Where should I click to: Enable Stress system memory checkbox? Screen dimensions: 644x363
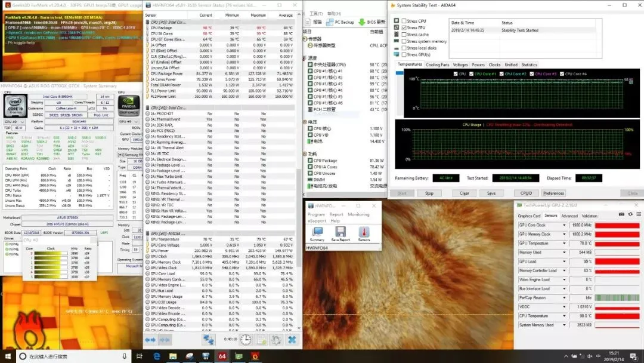click(x=404, y=41)
